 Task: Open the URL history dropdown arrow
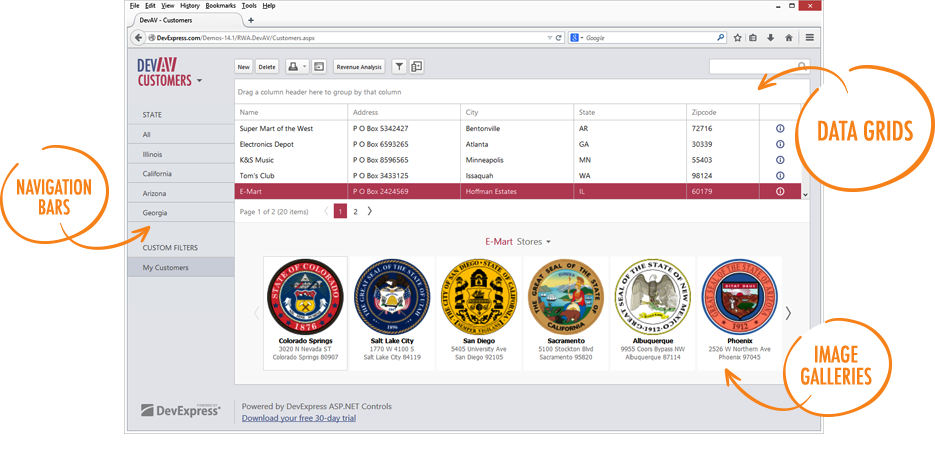tap(550, 38)
